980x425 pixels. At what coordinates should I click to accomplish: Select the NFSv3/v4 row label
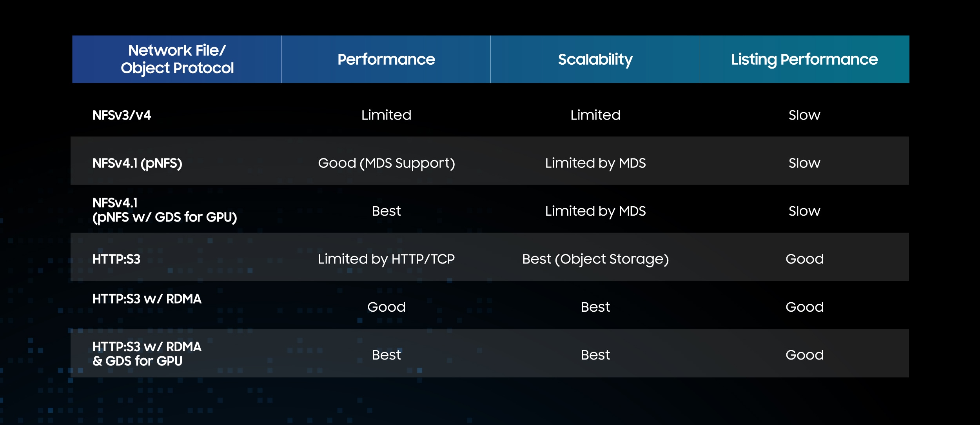(x=122, y=115)
